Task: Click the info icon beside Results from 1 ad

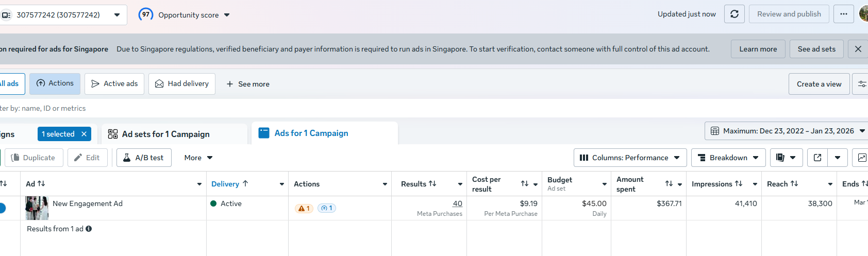Action: (89, 229)
